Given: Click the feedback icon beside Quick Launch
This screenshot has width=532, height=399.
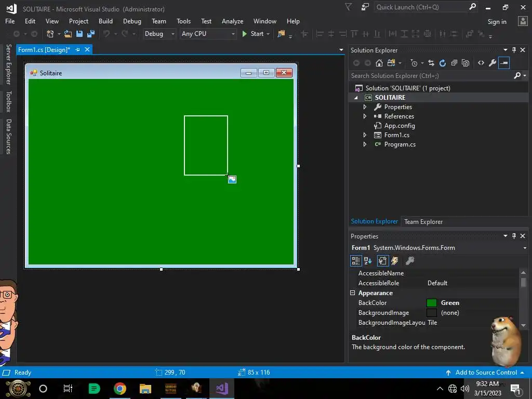Looking at the screenshot, I should (365, 7).
